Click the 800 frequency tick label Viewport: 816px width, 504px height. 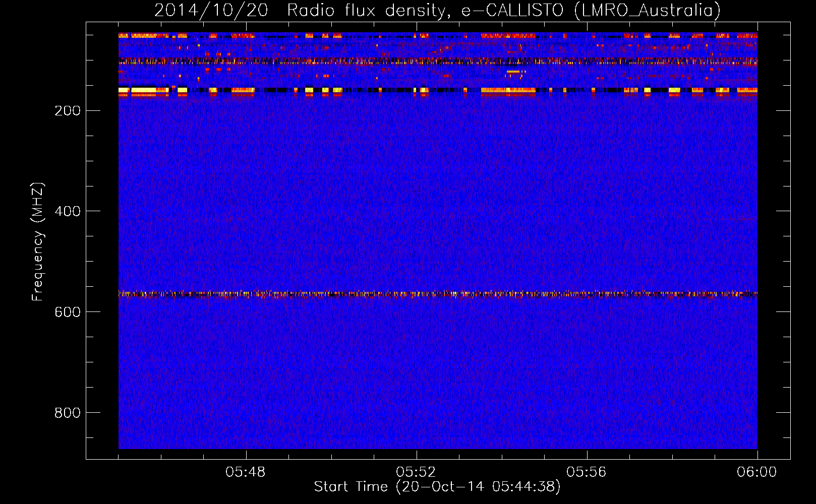68,413
